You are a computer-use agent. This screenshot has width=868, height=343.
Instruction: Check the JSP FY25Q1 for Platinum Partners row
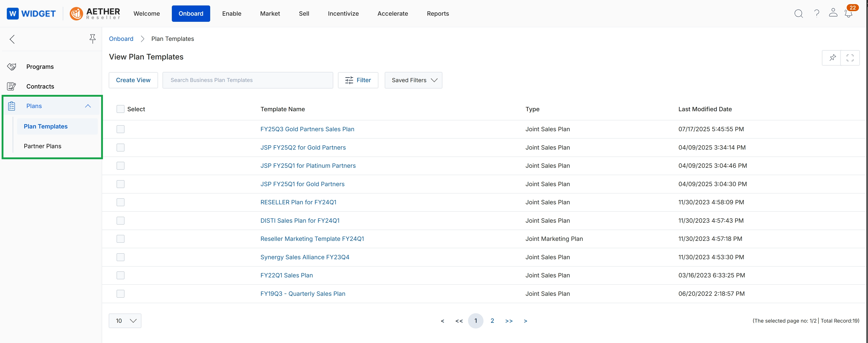(120, 165)
